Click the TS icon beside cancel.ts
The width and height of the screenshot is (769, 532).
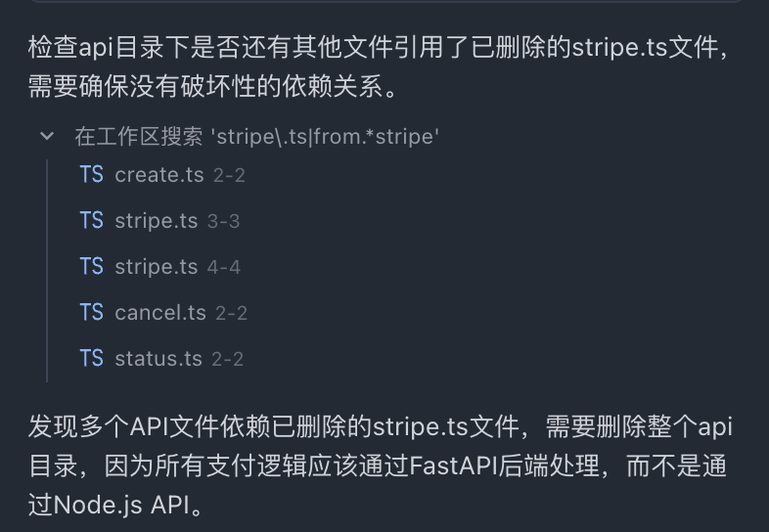tap(92, 313)
